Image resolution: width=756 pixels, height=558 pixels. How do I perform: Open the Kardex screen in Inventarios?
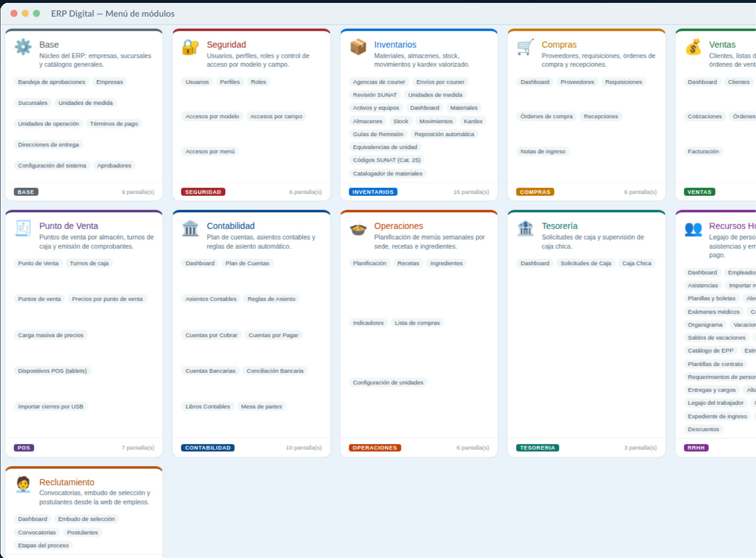[473, 121]
